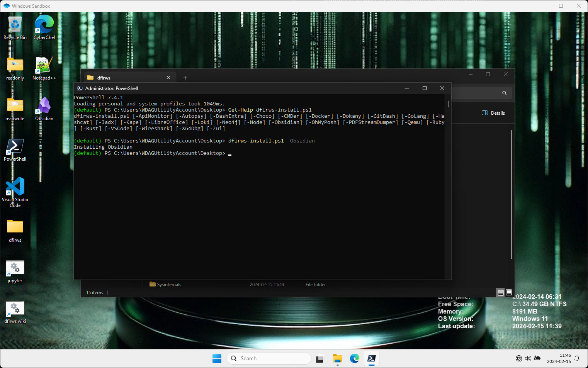This screenshot has width=588, height=368.
Task: Toggle the Details pane in Explorer
Action: click(493, 113)
